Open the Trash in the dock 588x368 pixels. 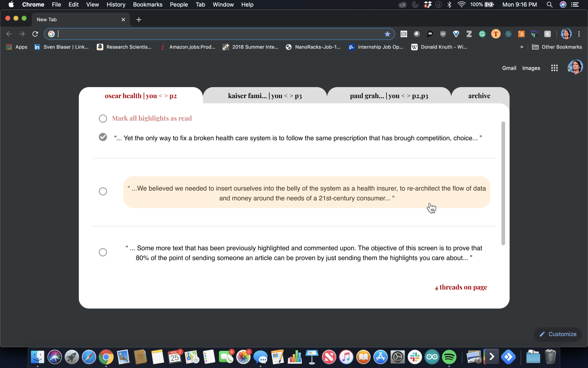(x=550, y=357)
